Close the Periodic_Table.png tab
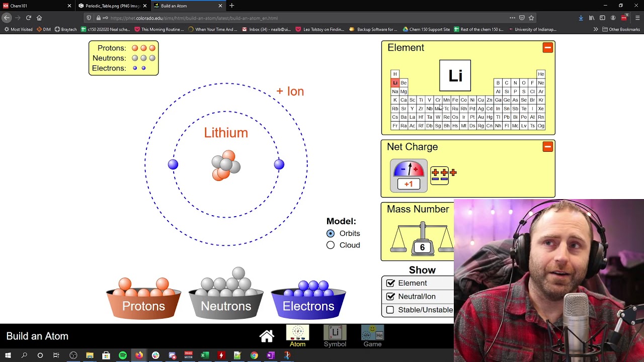Viewport: 644px width, 362px height. 145,6
